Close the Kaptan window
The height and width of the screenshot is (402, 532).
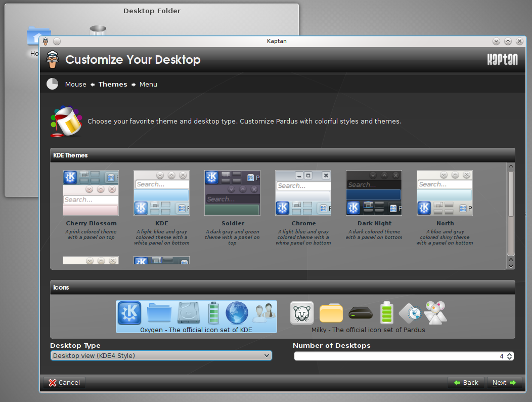(519, 41)
